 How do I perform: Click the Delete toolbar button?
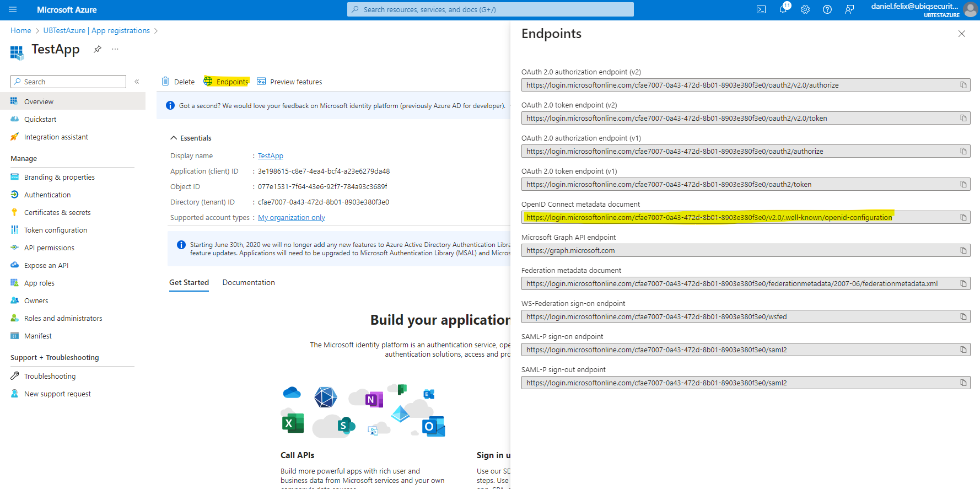coord(178,82)
